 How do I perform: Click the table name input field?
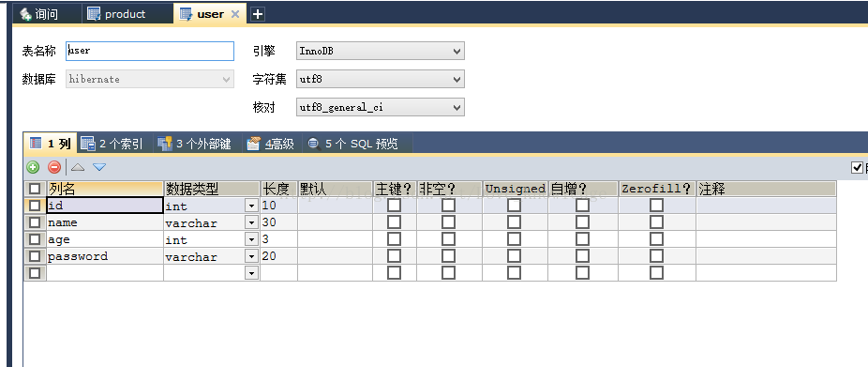click(x=150, y=51)
